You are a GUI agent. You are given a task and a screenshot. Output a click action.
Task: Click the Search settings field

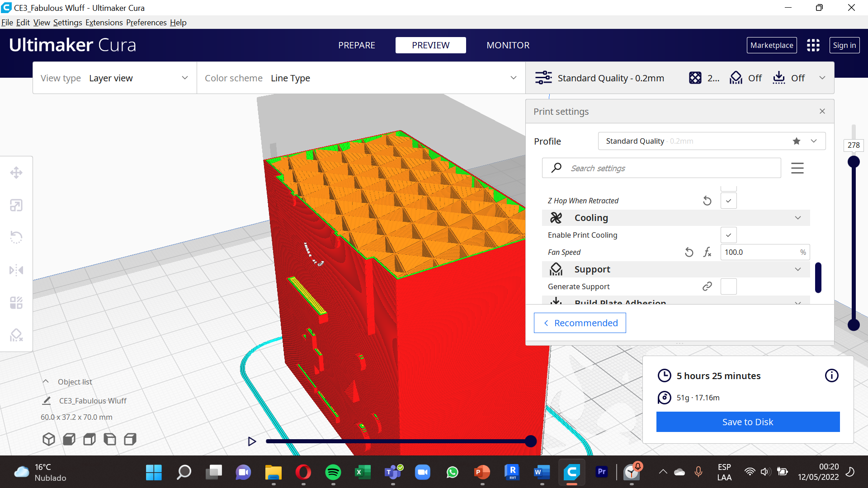(661, 168)
